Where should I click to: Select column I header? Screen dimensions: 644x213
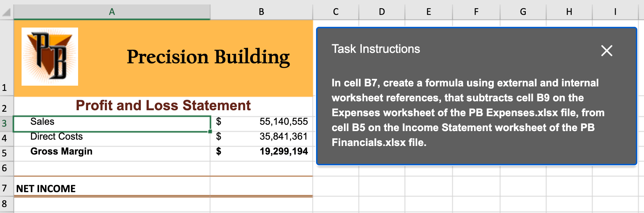pos(615,12)
